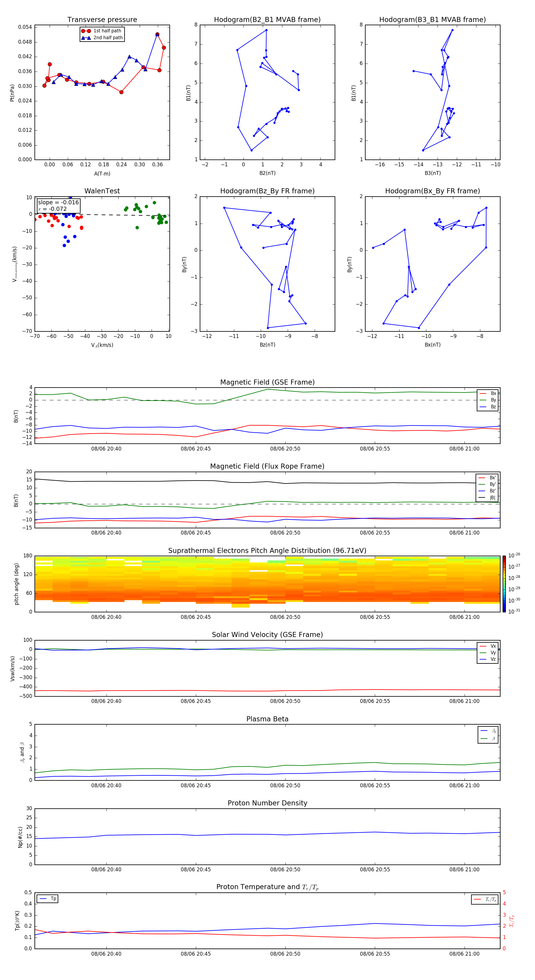Click the 'Magnetic Field (GSE Frame)' title
Image resolution: width=535 pixels, height=980 pixels.
267,382
